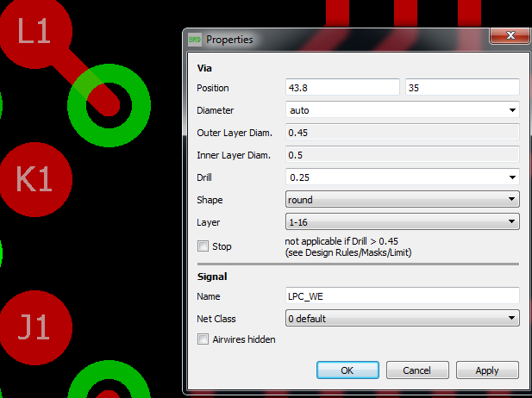Click the Position Y field showing 35
532x398 pixels.
tap(461, 88)
